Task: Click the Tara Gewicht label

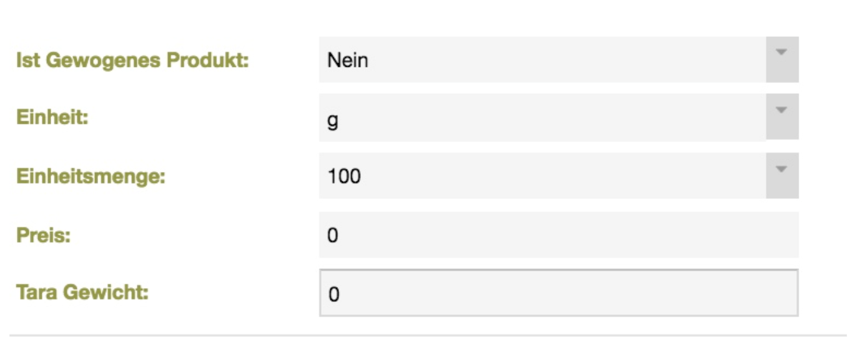Action: pyautogui.click(x=82, y=293)
